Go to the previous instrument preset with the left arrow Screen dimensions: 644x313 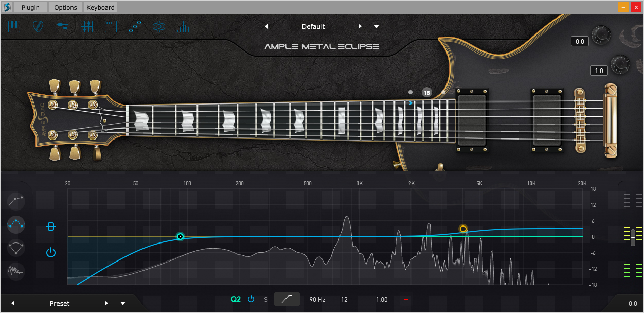[x=266, y=26]
